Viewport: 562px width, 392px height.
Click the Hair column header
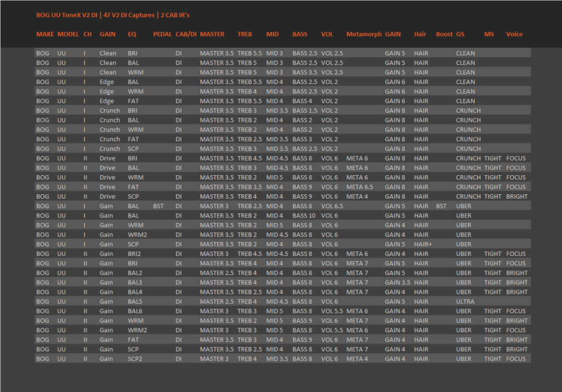(420, 34)
